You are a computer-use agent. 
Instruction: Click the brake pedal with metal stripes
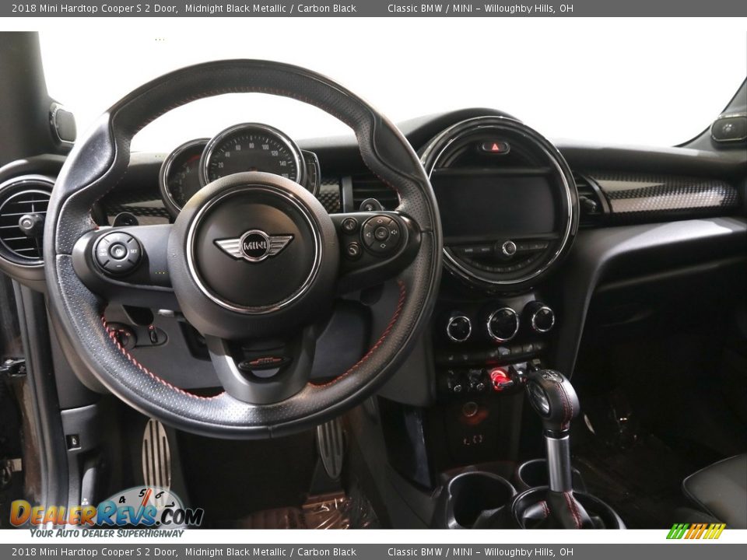tap(156, 457)
